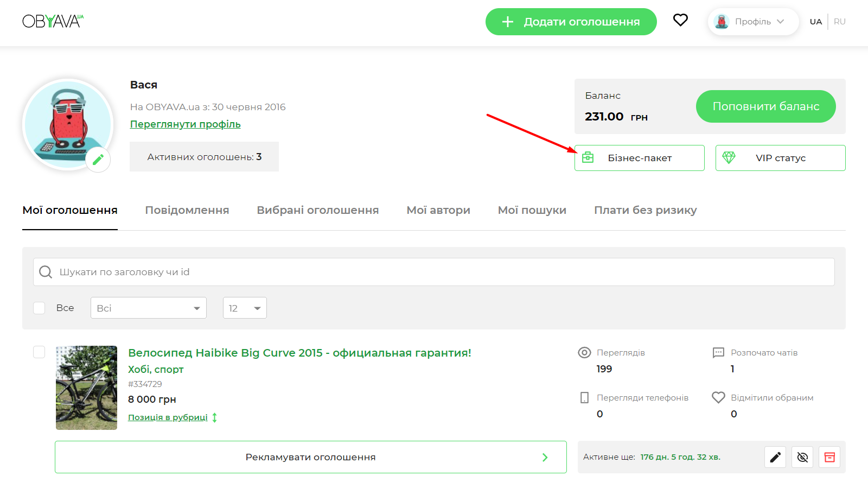Tick the 'Все' select-all checkbox
868x482 pixels.
[39, 308]
